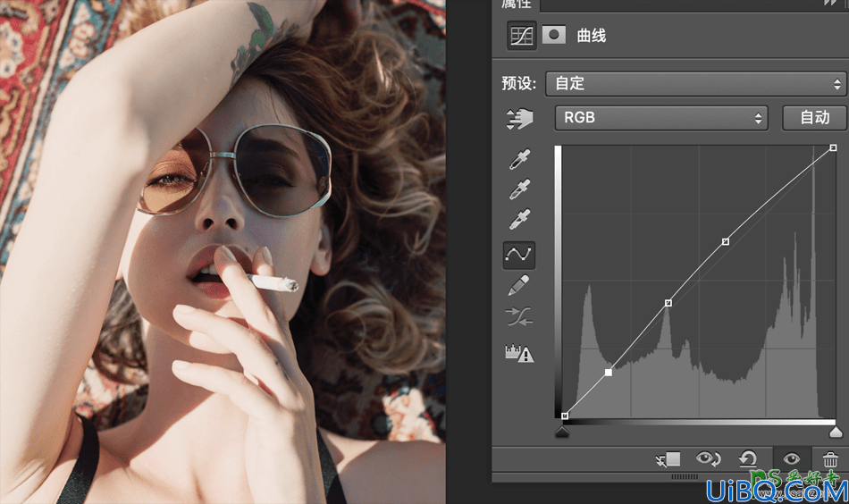Screen dimensions: 849x504
Task: Open the RGB channel dropdown
Action: pos(661,117)
